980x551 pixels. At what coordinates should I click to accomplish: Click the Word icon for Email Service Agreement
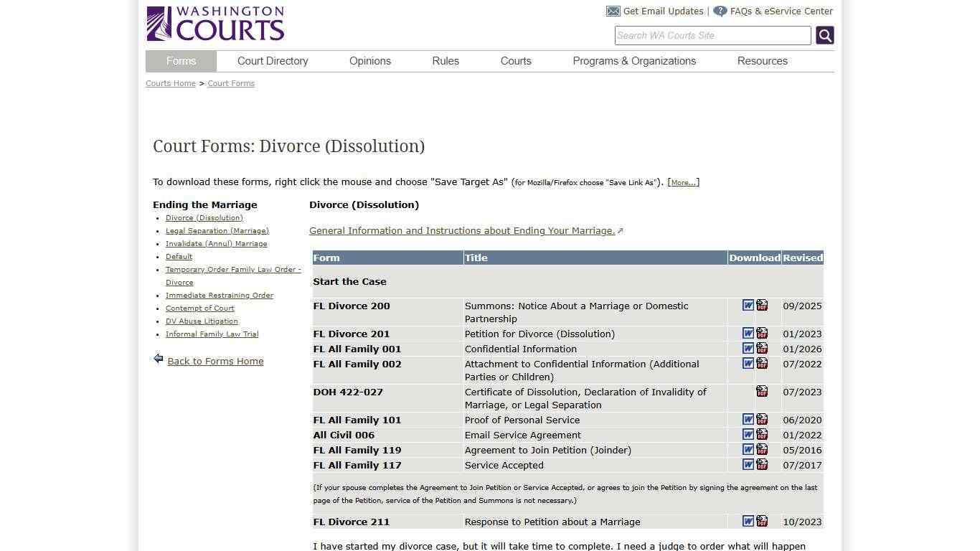coord(748,434)
